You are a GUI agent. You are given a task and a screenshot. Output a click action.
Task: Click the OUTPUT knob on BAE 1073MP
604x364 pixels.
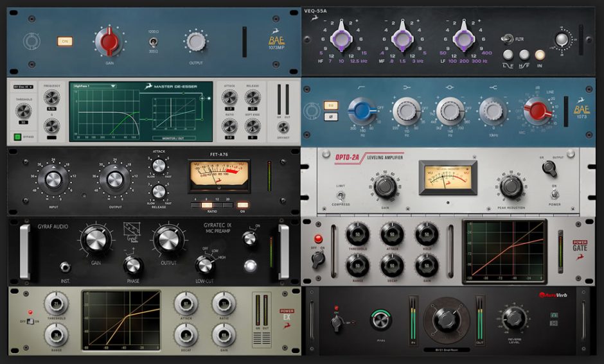point(196,42)
